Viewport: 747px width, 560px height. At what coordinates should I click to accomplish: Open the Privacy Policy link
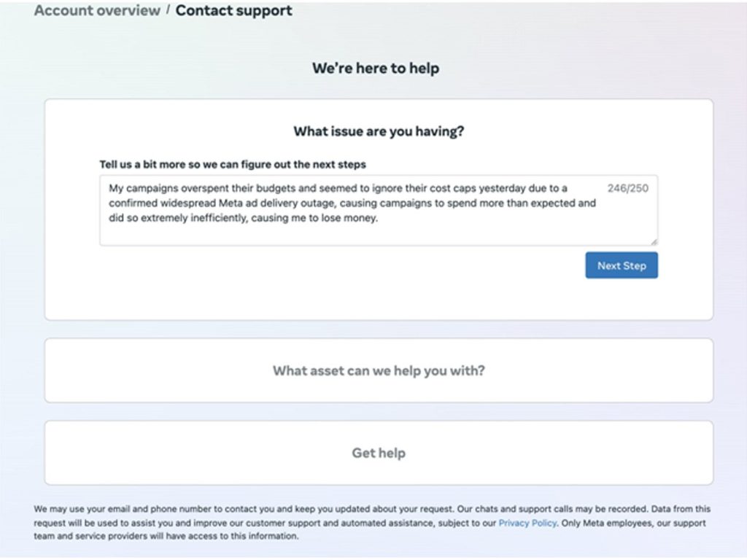tap(527, 523)
